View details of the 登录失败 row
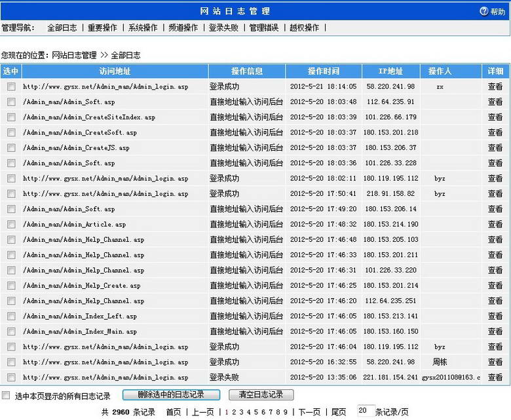511x420 pixels. pyautogui.click(x=495, y=377)
